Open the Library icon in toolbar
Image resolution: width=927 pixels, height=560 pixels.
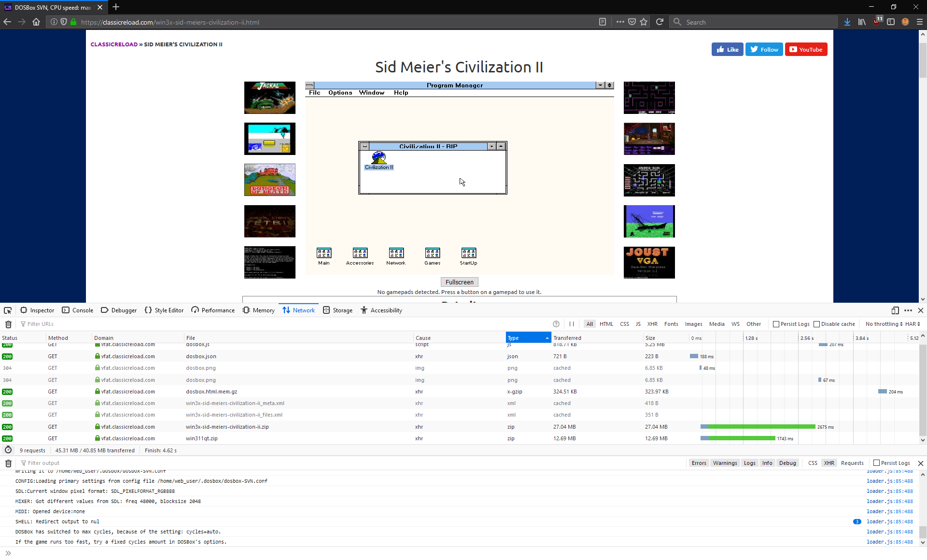(x=862, y=22)
